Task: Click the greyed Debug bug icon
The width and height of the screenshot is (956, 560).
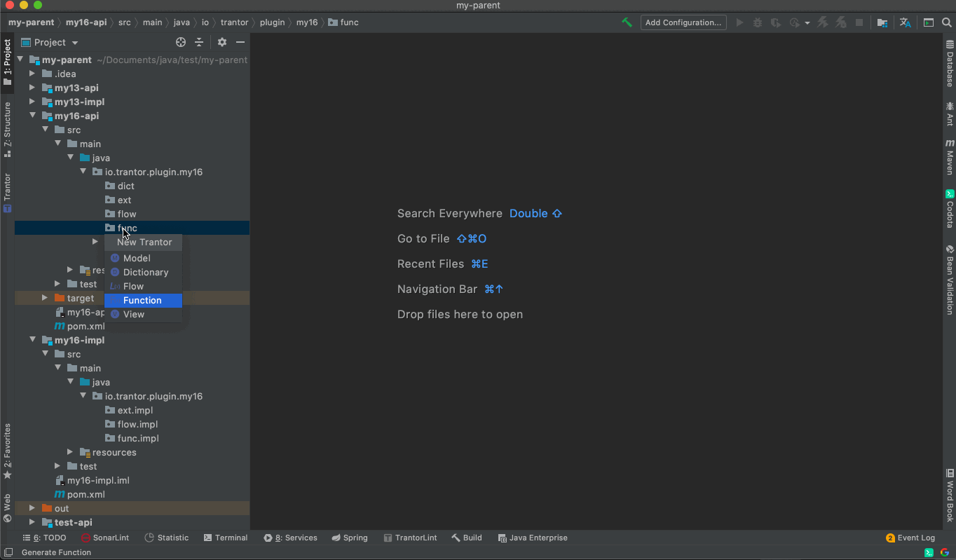Action: click(758, 22)
